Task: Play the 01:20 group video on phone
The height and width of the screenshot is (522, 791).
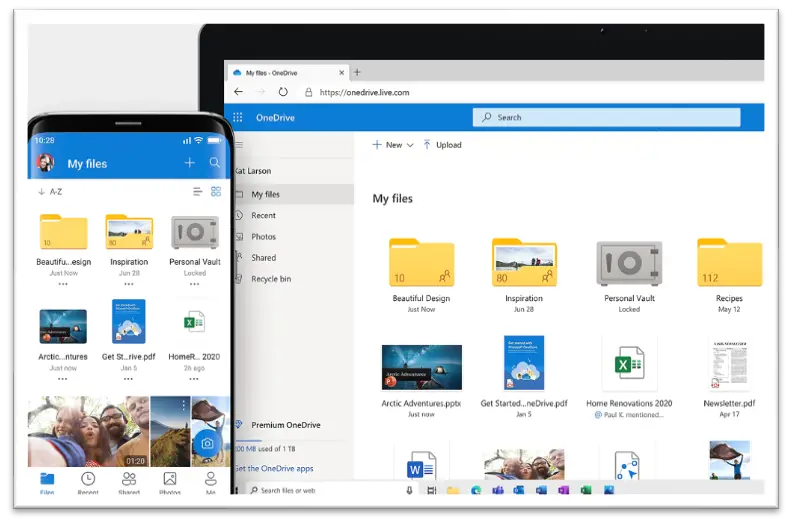Action: pos(88,431)
